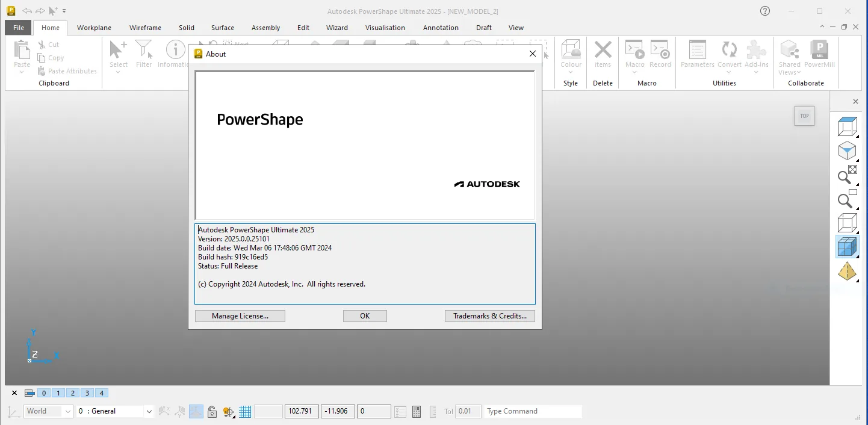Toggle the snapping options lightbulb icon
Viewport: 868px width, 425px height.
228,412
